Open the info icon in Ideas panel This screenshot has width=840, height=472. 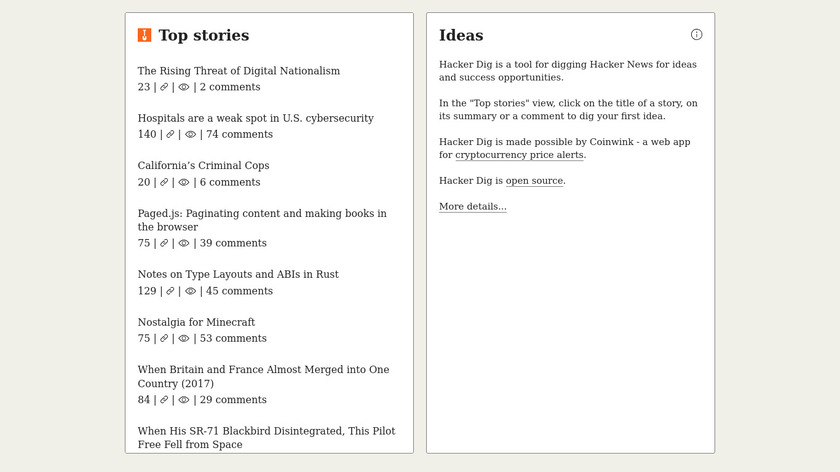pos(696,34)
